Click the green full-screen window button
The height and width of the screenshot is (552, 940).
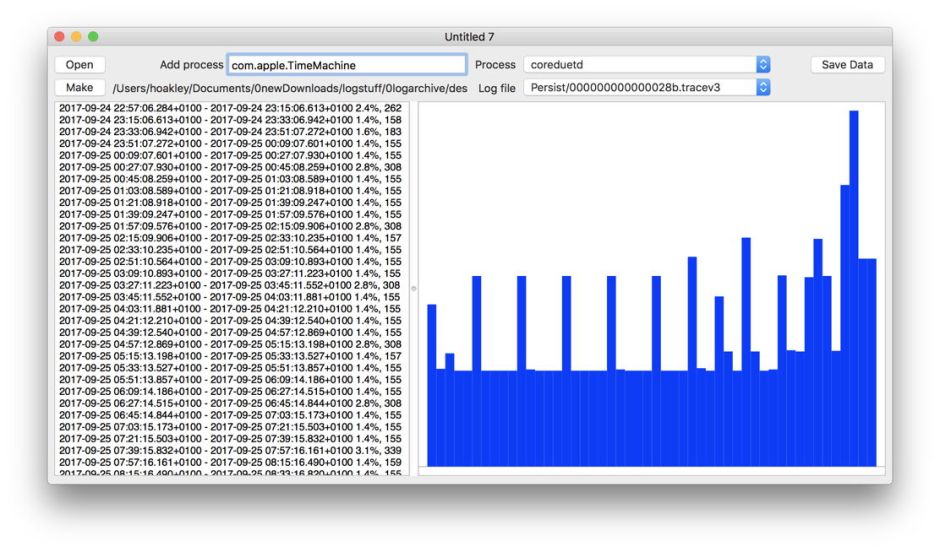pyautogui.click(x=93, y=37)
